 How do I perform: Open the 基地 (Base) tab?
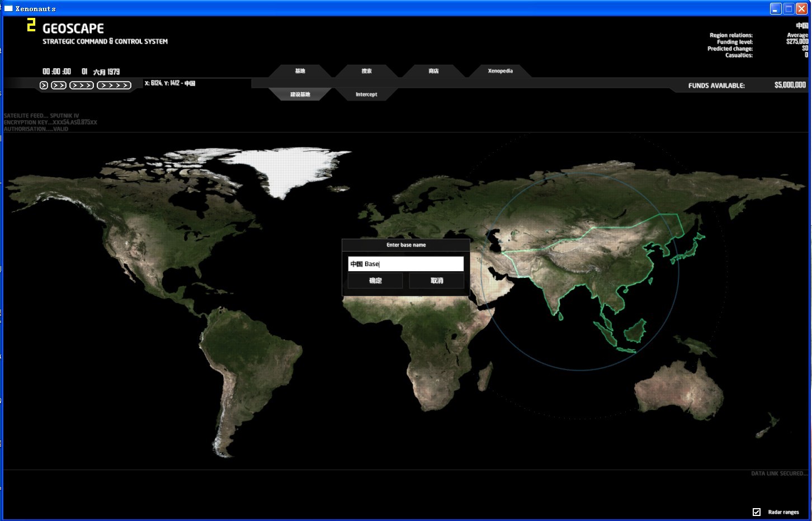click(300, 71)
